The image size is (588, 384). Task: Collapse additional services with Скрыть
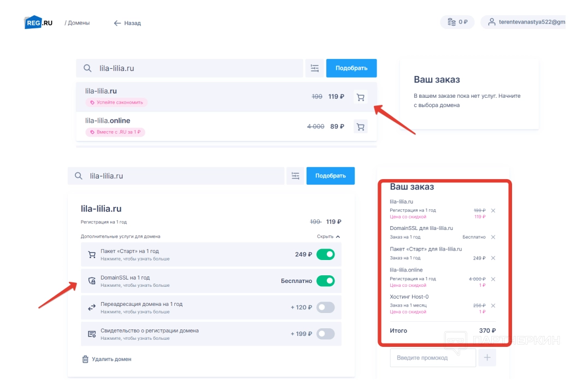pyautogui.click(x=329, y=237)
